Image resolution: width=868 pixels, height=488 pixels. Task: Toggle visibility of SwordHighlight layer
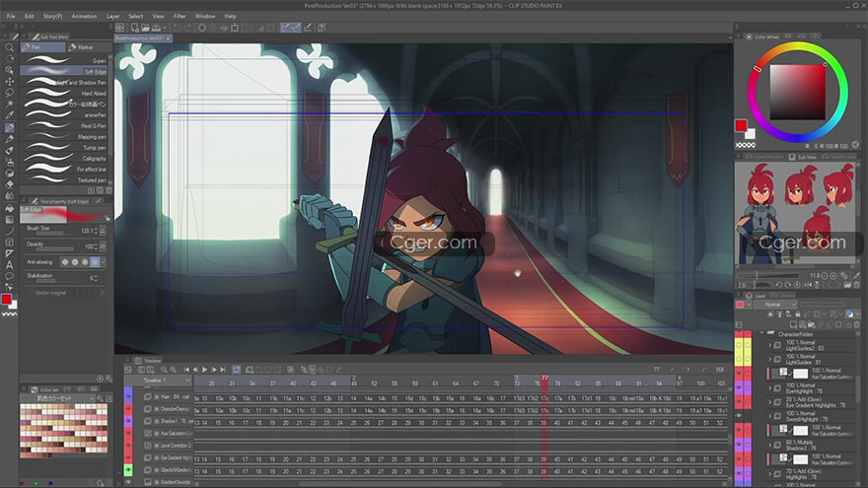[x=739, y=416]
